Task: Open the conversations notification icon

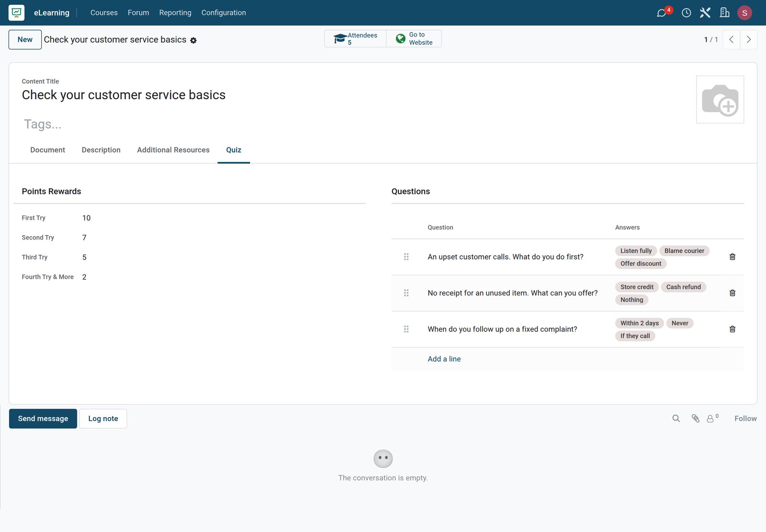Action: pos(662,13)
